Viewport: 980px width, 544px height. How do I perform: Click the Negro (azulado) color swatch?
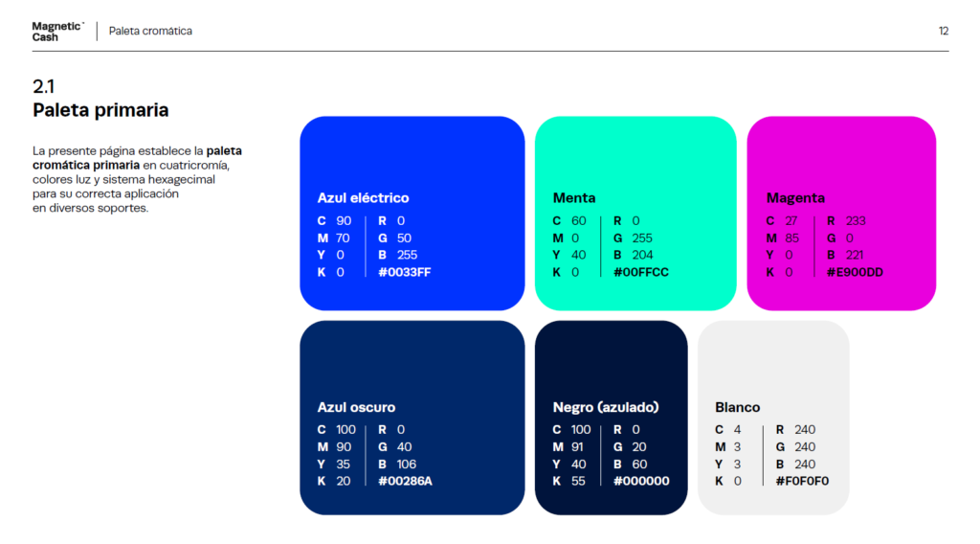[x=612, y=418]
